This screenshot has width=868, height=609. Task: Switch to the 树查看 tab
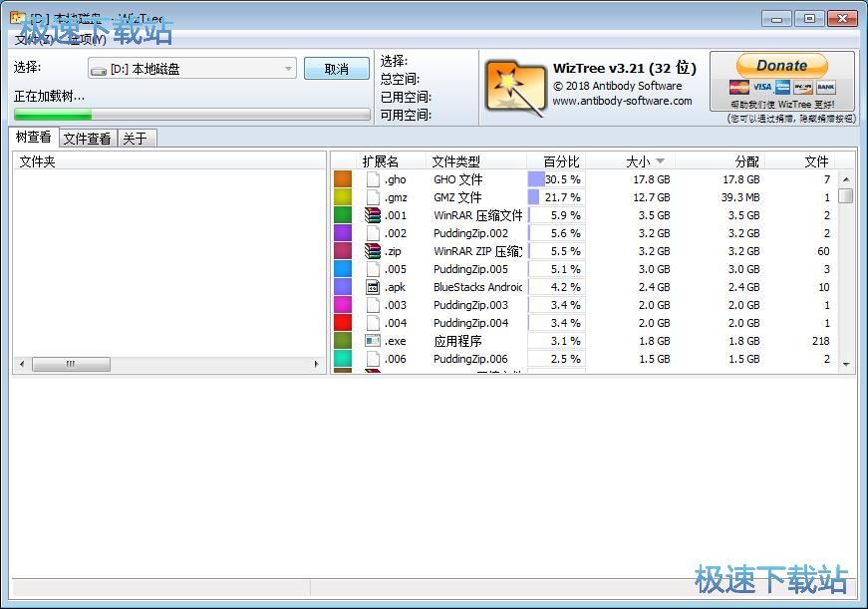[33, 137]
